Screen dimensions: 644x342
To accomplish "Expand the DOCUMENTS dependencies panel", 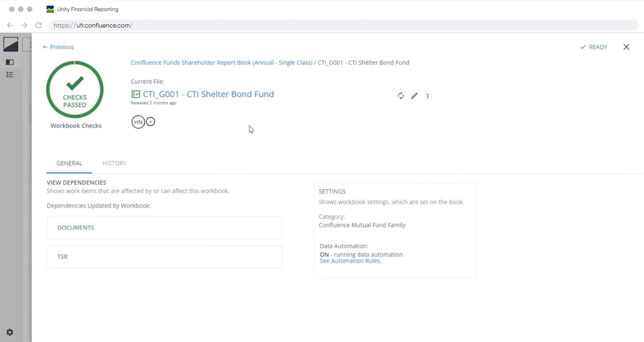I will point(165,227).
